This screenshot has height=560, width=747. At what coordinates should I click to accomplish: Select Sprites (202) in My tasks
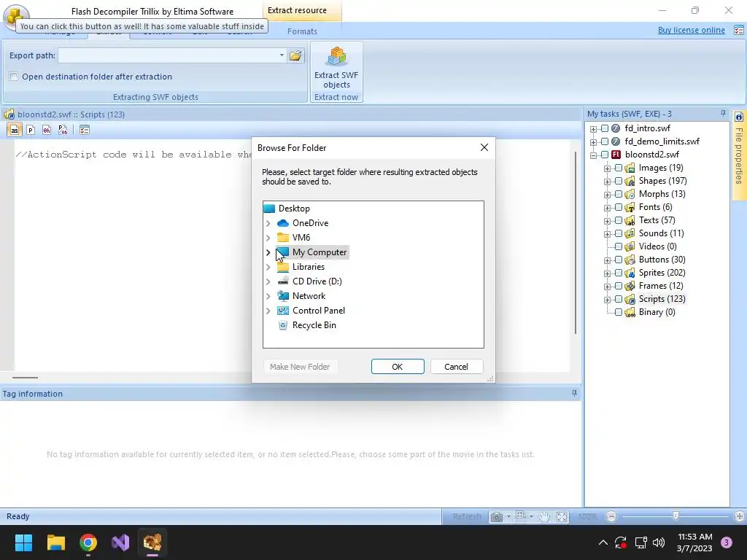coord(662,273)
